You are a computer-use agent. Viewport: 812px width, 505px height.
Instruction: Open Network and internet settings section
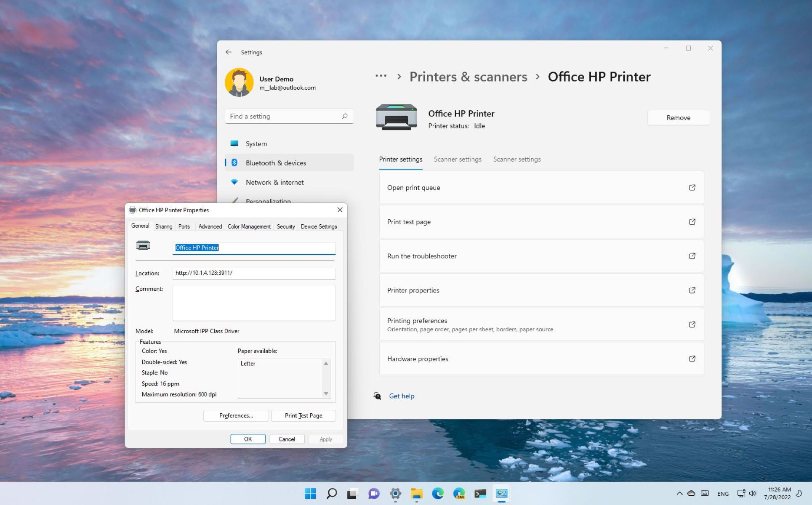pyautogui.click(x=274, y=182)
